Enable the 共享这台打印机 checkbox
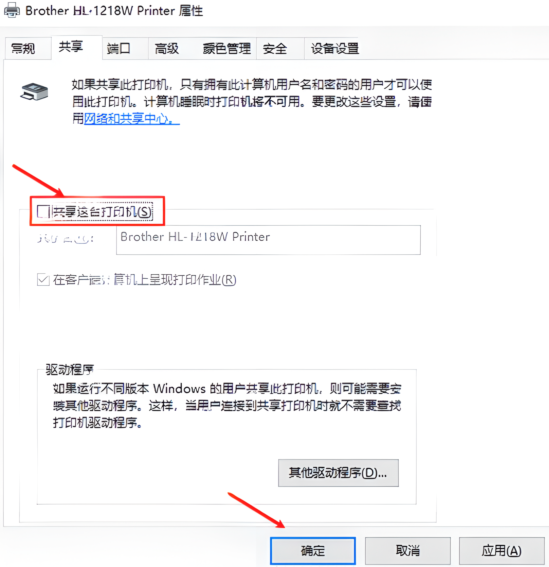 click(x=43, y=212)
